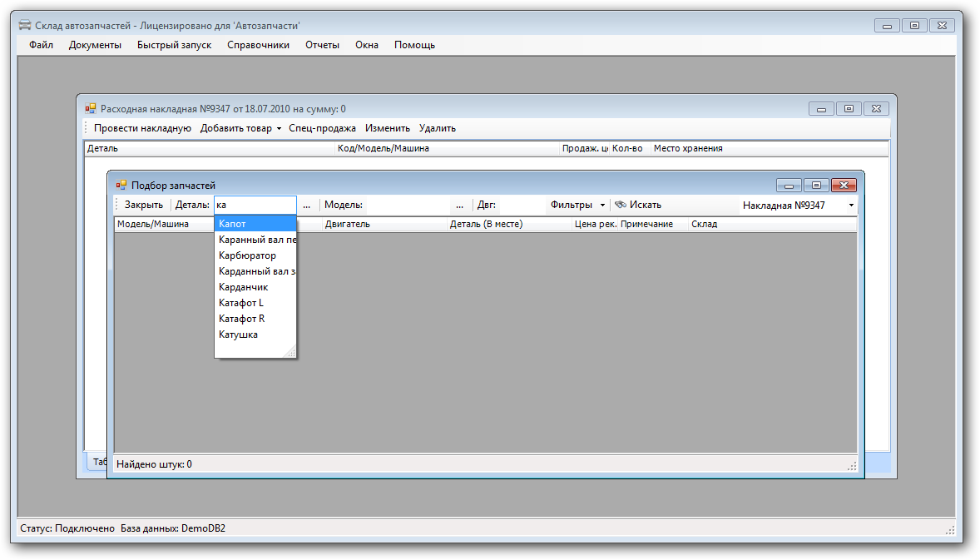Click the ellipsis button next to Модель field
The height and width of the screenshot is (560, 980).
point(459,205)
